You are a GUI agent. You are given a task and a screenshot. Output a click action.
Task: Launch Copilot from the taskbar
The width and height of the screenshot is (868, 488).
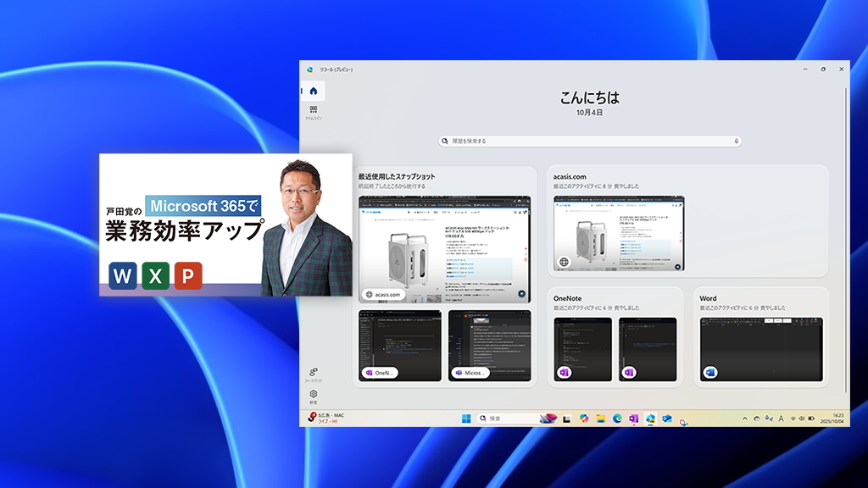[584, 419]
